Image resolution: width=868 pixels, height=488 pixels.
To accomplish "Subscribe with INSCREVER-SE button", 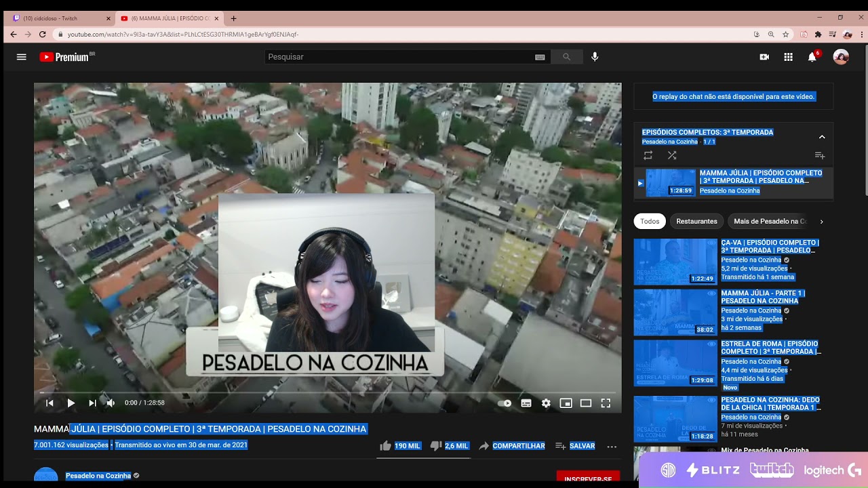I will (588, 478).
